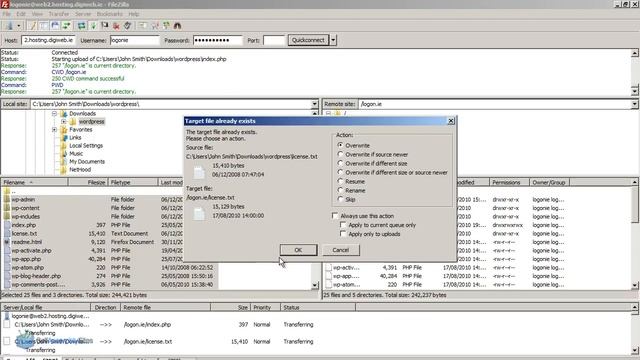Select 'Overwrite if different size' option

click(x=340, y=163)
